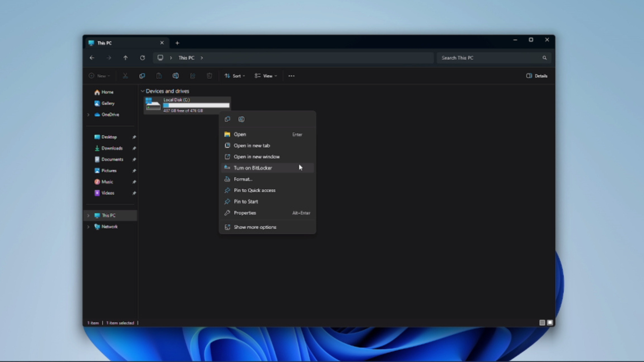Image resolution: width=644 pixels, height=362 pixels.
Task: Click the Paste icon in the toolbar
Action: [159, 76]
